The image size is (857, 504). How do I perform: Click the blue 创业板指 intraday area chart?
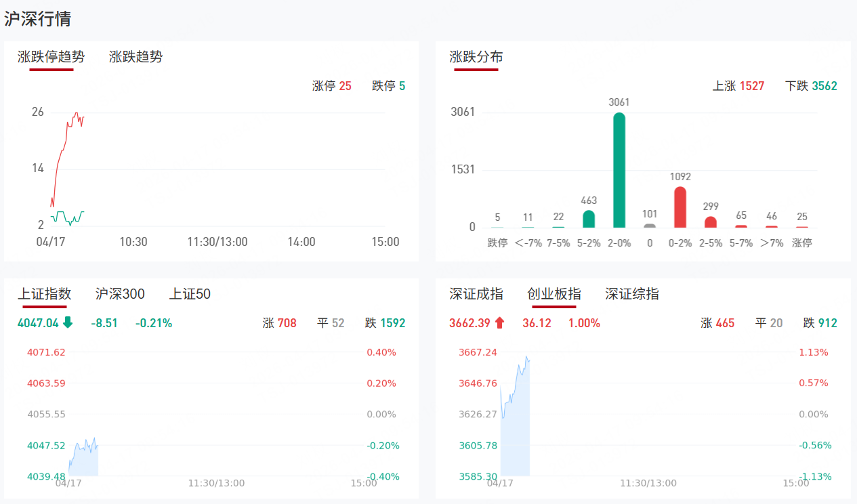pos(516,434)
